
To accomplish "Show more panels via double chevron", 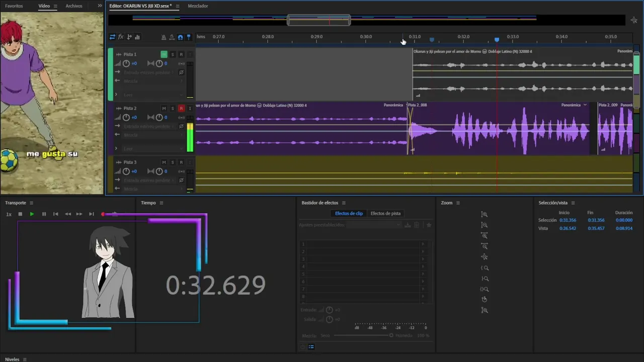I will 100,6.
